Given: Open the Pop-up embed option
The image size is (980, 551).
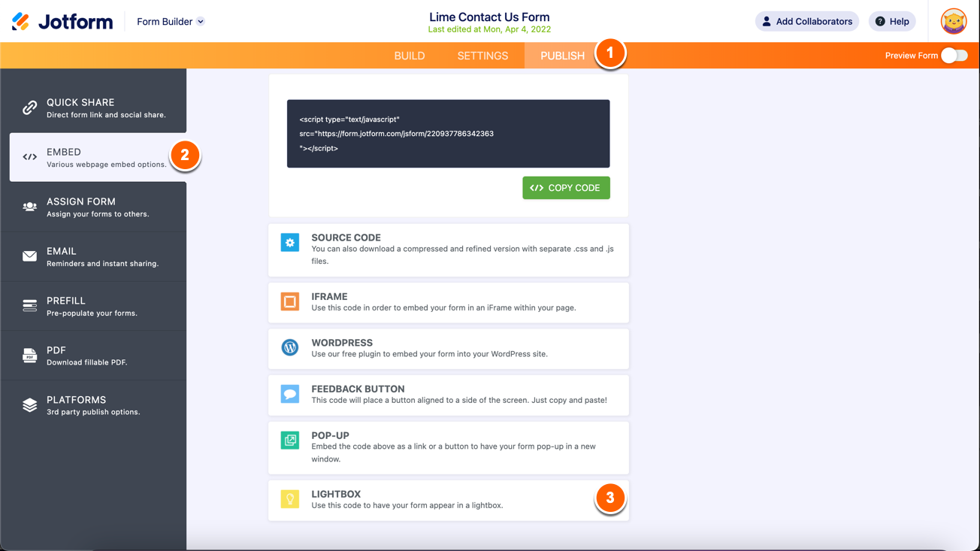Looking at the screenshot, I should point(449,447).
